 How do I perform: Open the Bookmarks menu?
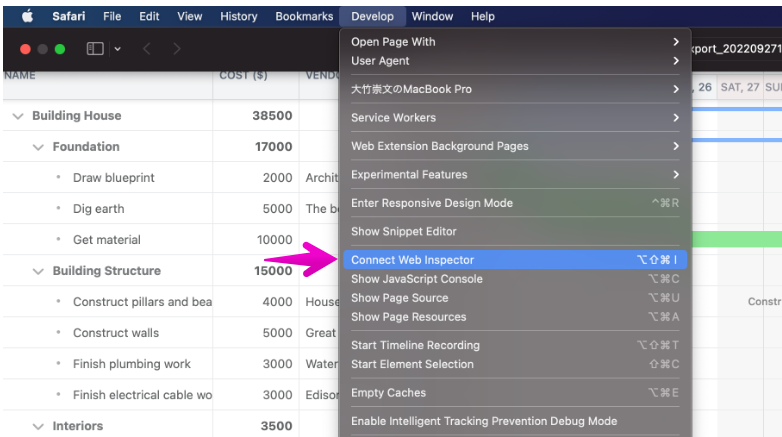[x=306, y=16]
